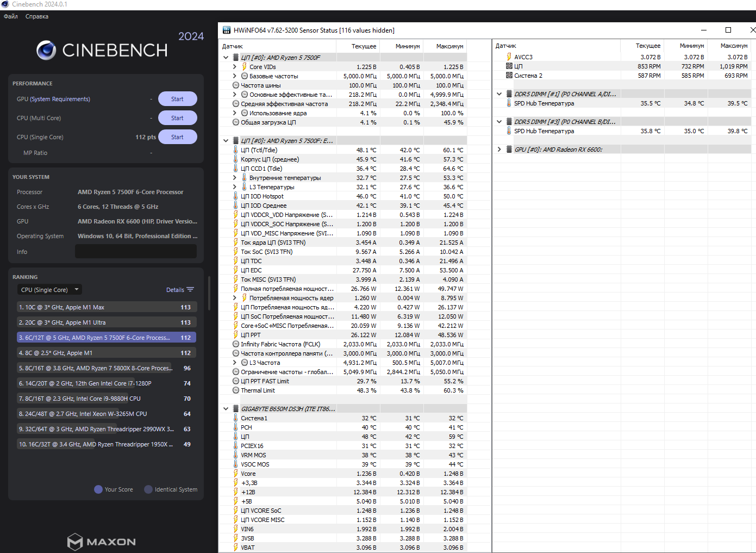Expand the Core VIDs row
Screen dimensions: 756x553
235,67
